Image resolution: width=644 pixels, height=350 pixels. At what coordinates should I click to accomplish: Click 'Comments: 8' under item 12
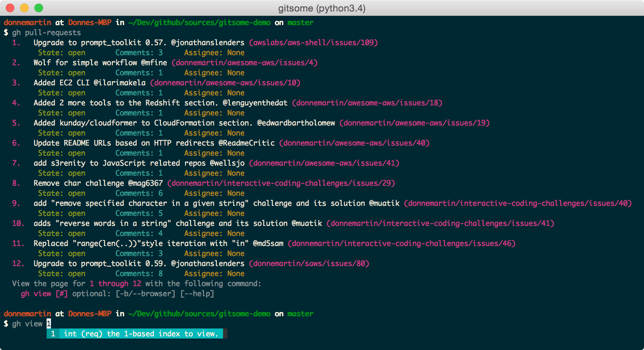point(139,274)
